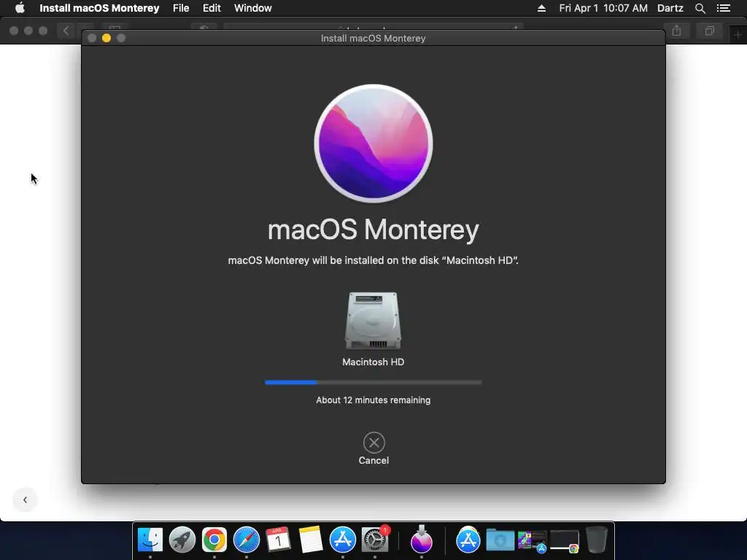747x560 pixels.
Task: Click the "will be installed on the disk" message
Action: tap(373, 260)
